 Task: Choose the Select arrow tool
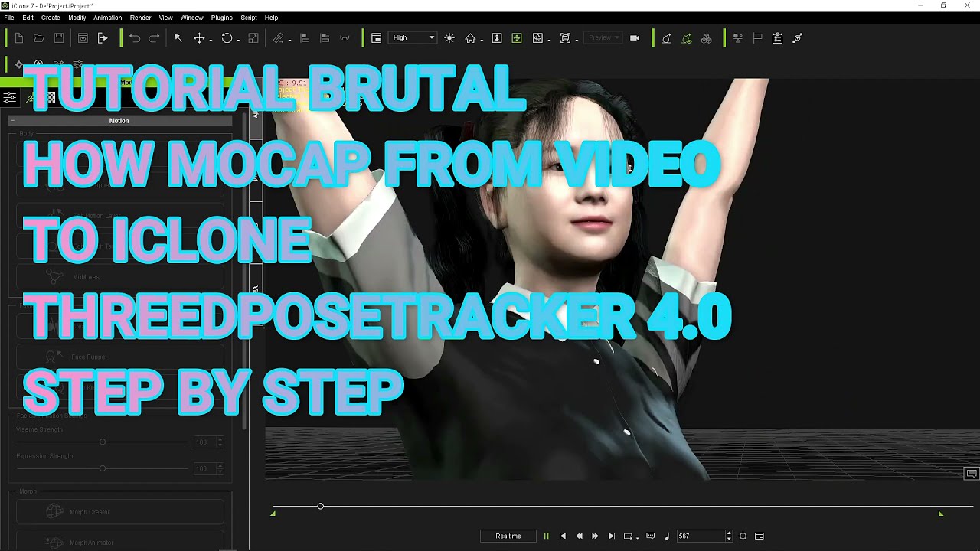click(178, 38)
